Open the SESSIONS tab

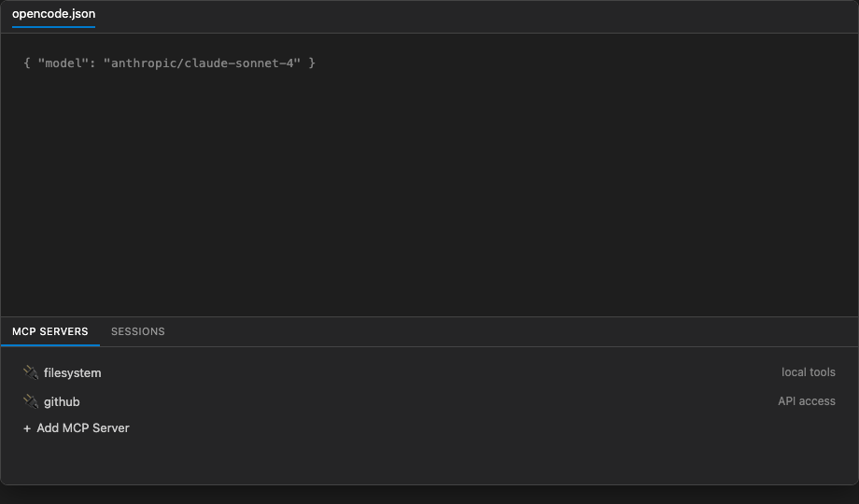click(138, 331)
